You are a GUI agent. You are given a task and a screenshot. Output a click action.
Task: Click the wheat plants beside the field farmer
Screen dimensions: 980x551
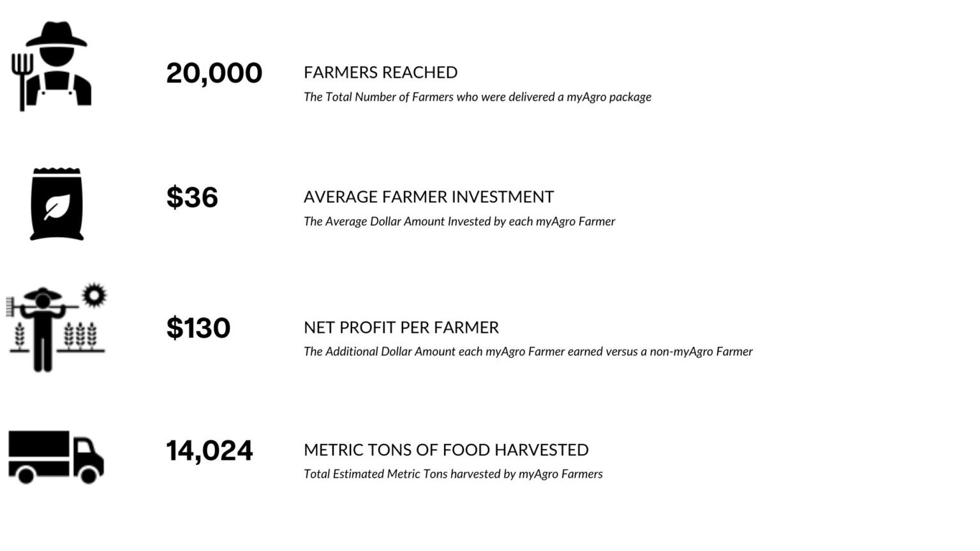click(80, 335)
